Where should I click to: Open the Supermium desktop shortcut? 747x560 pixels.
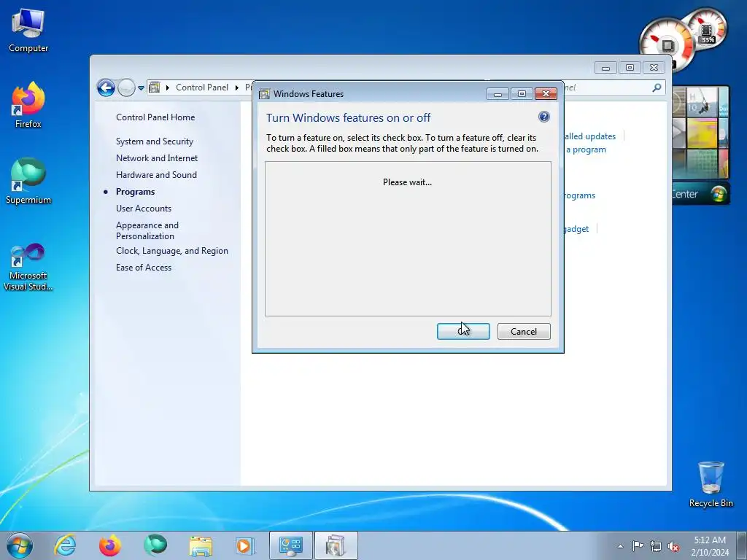(x=28, y=181)
